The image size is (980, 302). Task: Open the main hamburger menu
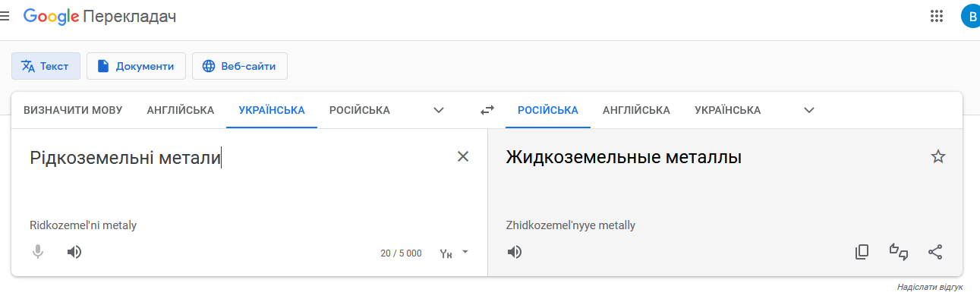click(x=5, y=16)
